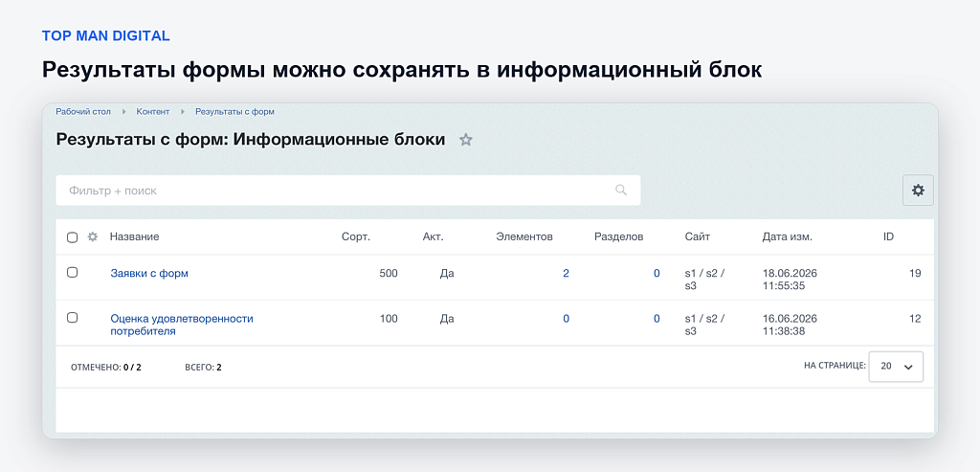Sort by 'Разделов' column header
980x472 pixels.
[x=619, y=236]
